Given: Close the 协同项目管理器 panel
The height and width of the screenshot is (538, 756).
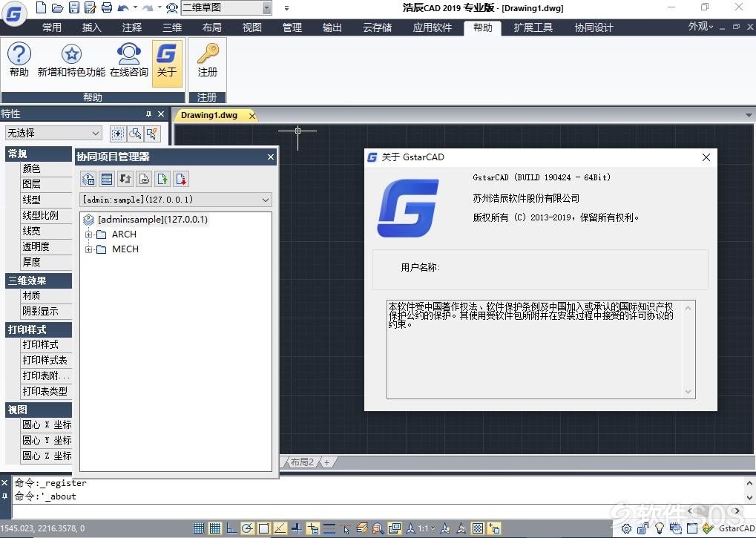Looking at the screenshot, I should [271, 157].
